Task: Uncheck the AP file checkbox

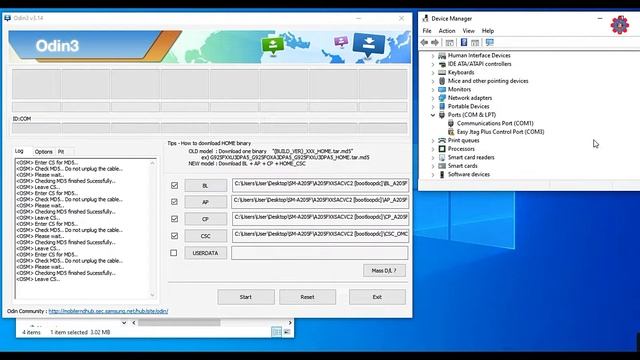Action: click(x=174, y=202)
